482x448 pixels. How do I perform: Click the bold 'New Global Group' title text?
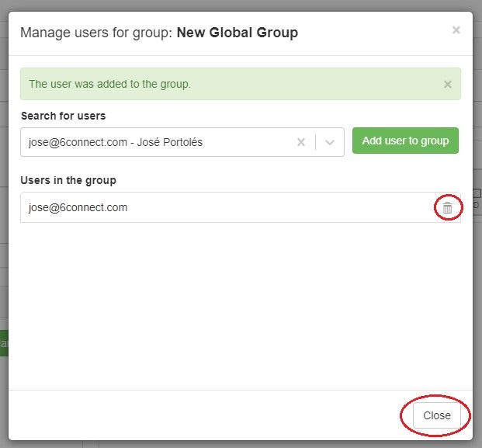238,33
